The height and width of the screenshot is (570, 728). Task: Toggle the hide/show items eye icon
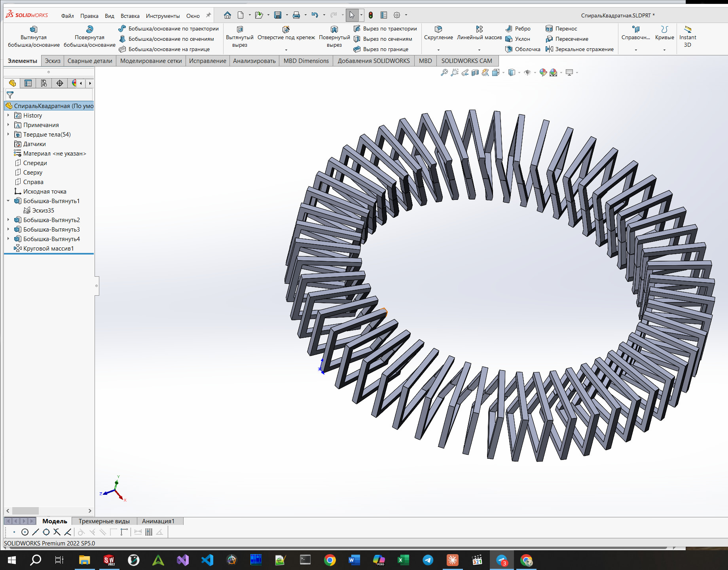tap(527, 72)
